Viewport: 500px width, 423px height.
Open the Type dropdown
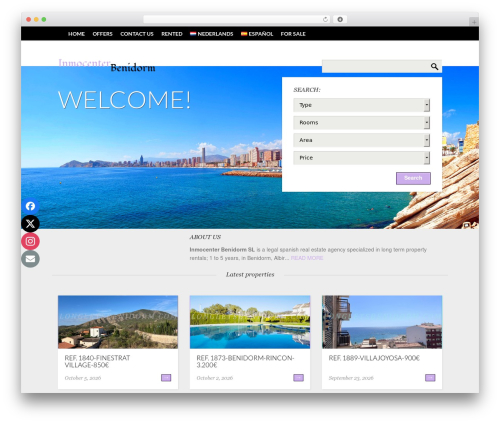pyautogui.click(x=362, y=105)
